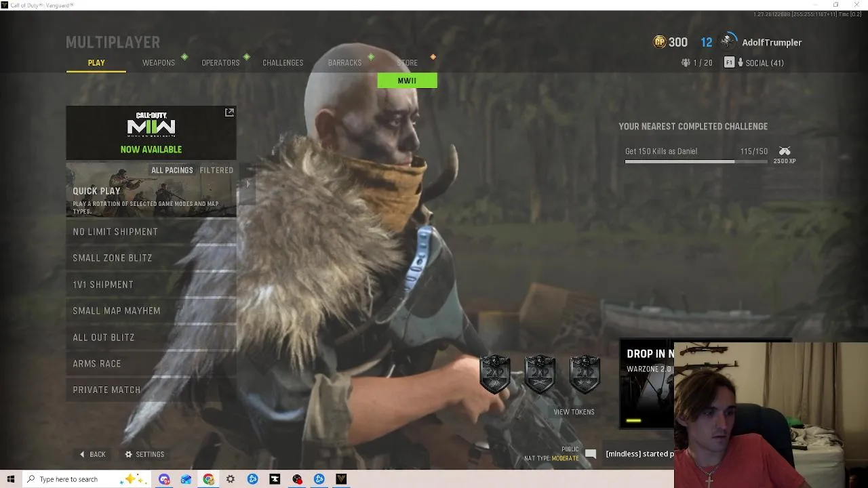Screen dimensions: 868x488
Task: Open Windows Settings gear in taskbar
Action: tap(231, 479)
